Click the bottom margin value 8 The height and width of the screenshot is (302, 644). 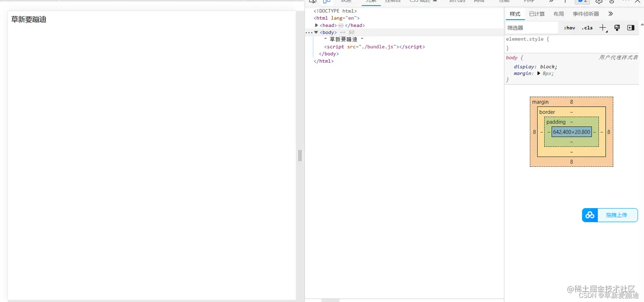click(x=572, y=162)
